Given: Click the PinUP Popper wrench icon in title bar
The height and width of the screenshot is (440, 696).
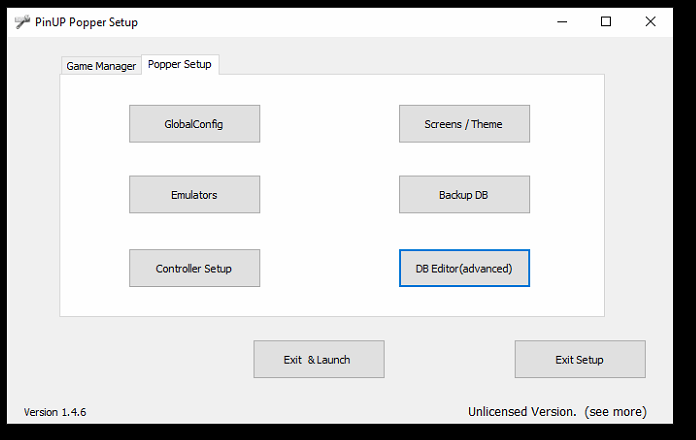Looking at the screenshot, I should coord(22,22).
